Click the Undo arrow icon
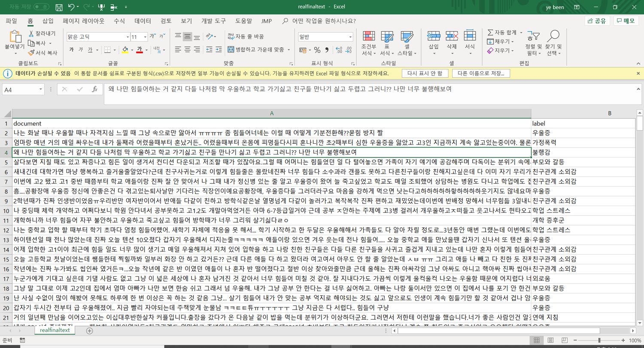 [71, 7]
